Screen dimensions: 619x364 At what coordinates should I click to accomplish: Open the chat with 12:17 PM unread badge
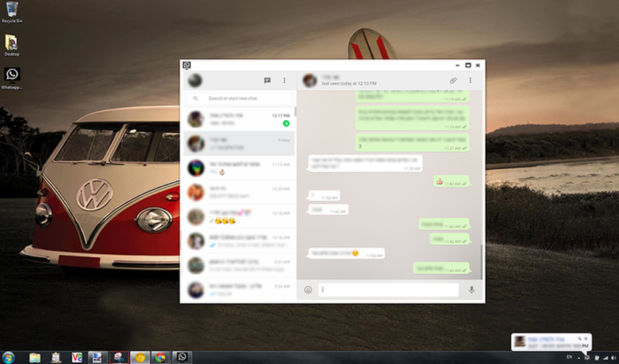239,120
